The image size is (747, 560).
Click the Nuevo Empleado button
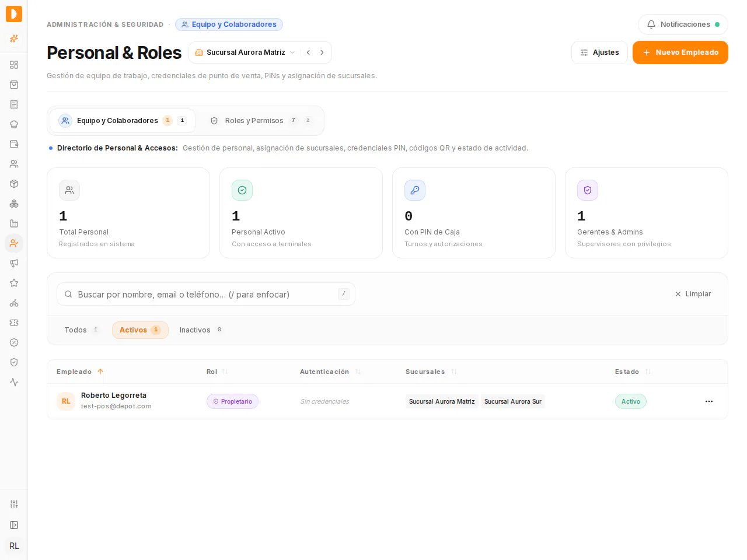tap(680, 52)
